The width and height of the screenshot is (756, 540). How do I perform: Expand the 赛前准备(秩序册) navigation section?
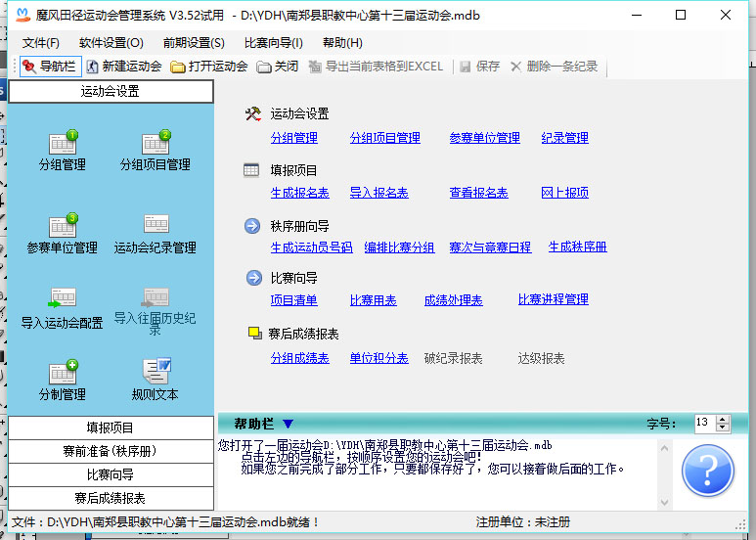point(111,451)
